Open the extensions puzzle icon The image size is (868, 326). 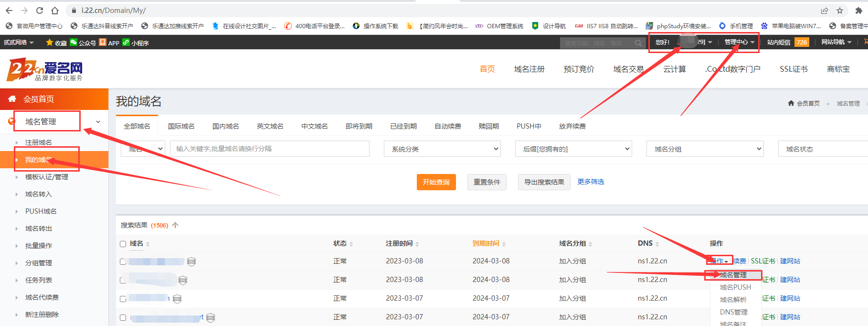point(859,11)
